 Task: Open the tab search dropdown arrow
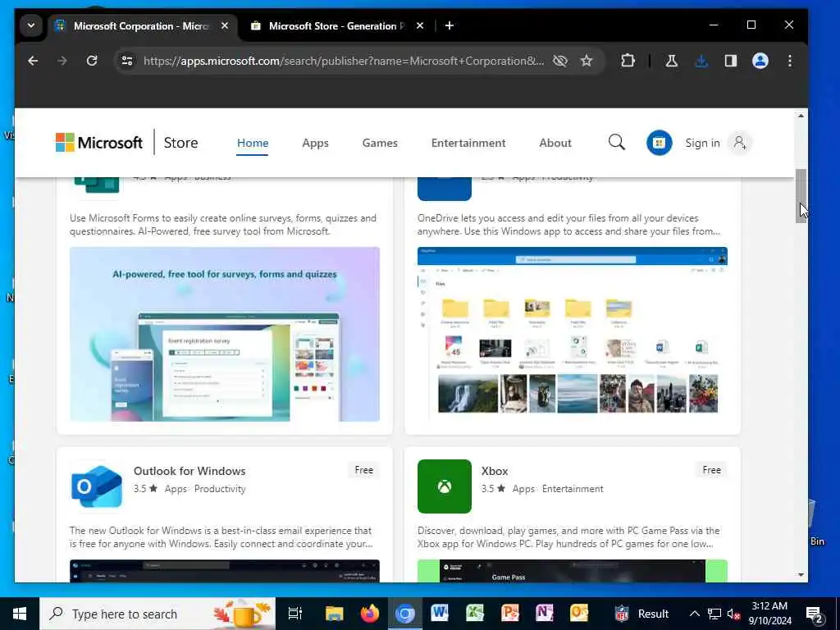click(x=31, y=25)
